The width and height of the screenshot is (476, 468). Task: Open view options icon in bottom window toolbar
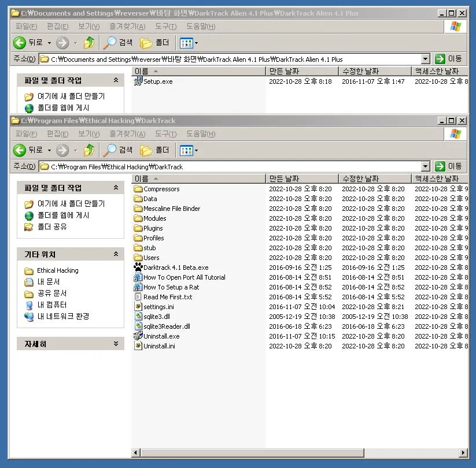186,150
